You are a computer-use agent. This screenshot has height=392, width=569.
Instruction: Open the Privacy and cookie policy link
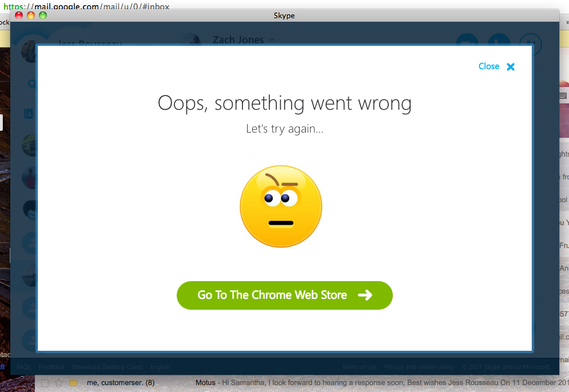click(419, 367)
